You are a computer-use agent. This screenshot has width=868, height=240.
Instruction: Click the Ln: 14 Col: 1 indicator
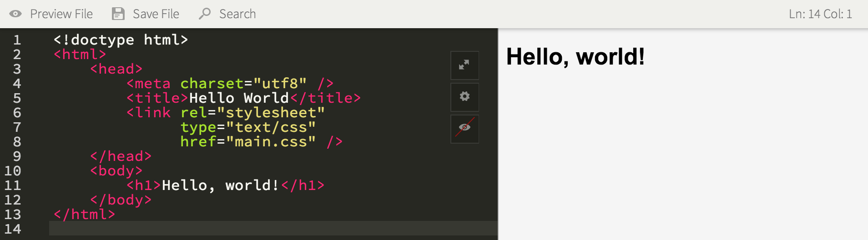820,14
